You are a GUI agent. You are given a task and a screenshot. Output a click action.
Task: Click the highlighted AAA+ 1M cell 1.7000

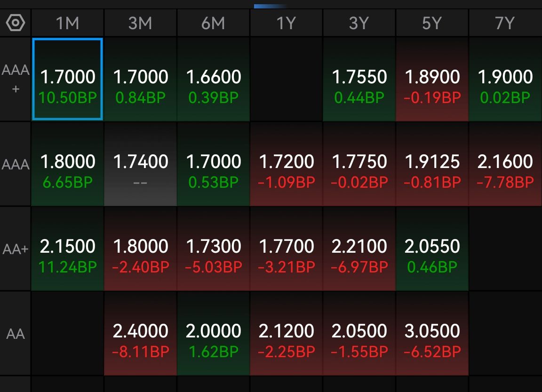68,79
